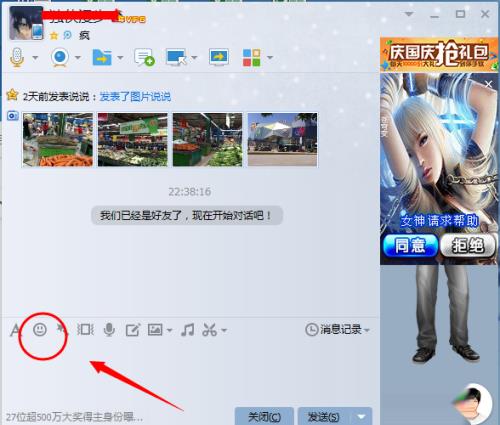Open handwriting input pad icon
500x425 pixels.
click(132, 330)
